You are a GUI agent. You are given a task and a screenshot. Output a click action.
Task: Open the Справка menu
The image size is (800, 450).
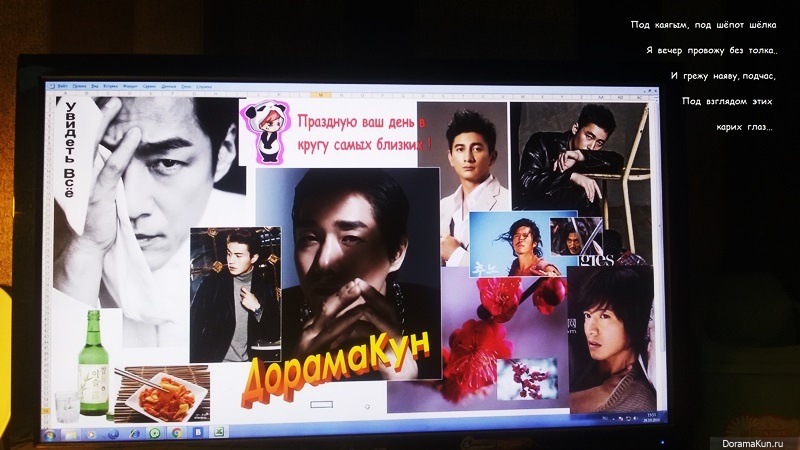pyautogui.click(x=204, y=86)
